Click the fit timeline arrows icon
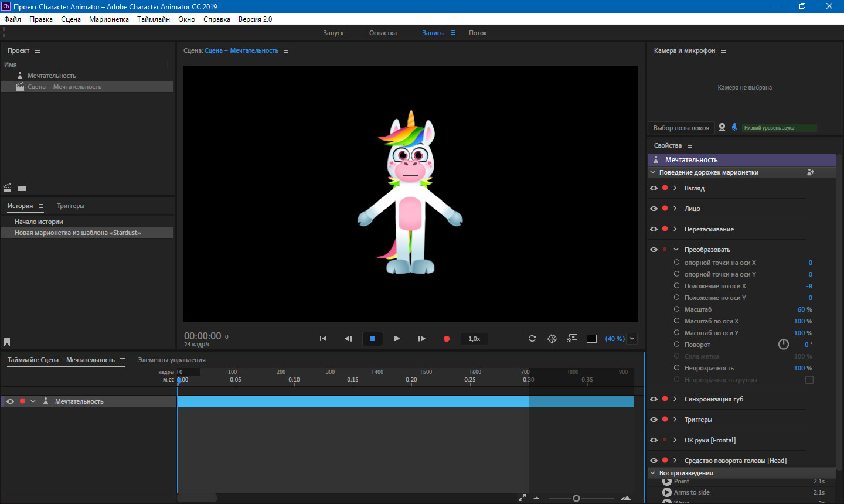Screen dimensions: 844x504 pyautogui.click(x=522, y=498)
